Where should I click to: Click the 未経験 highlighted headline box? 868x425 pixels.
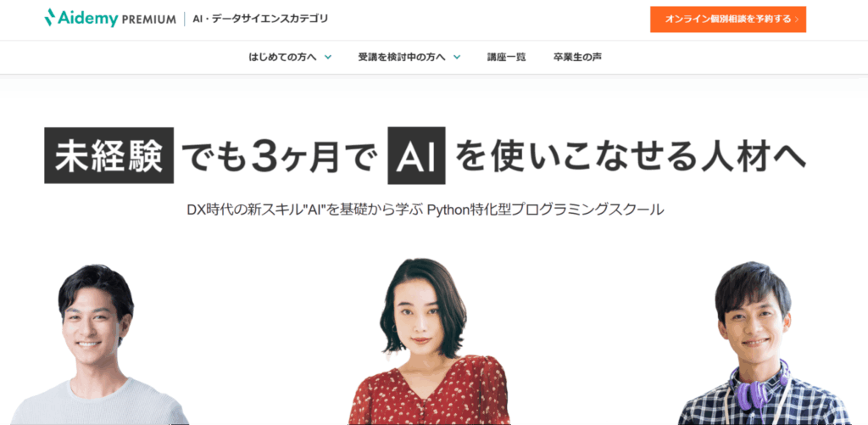(x=109, y=155)
